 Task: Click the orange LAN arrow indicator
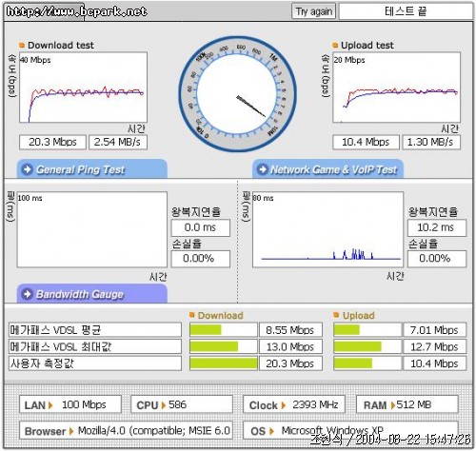50,405
